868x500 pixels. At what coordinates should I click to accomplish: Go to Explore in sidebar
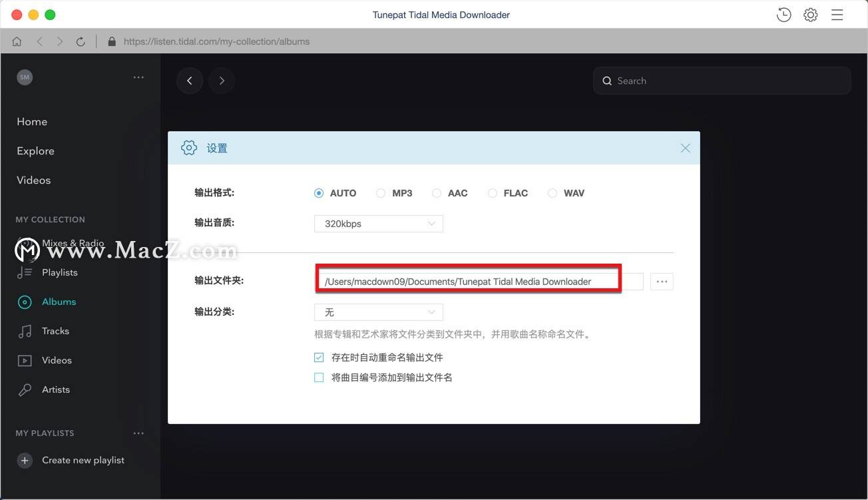(36, 151)
